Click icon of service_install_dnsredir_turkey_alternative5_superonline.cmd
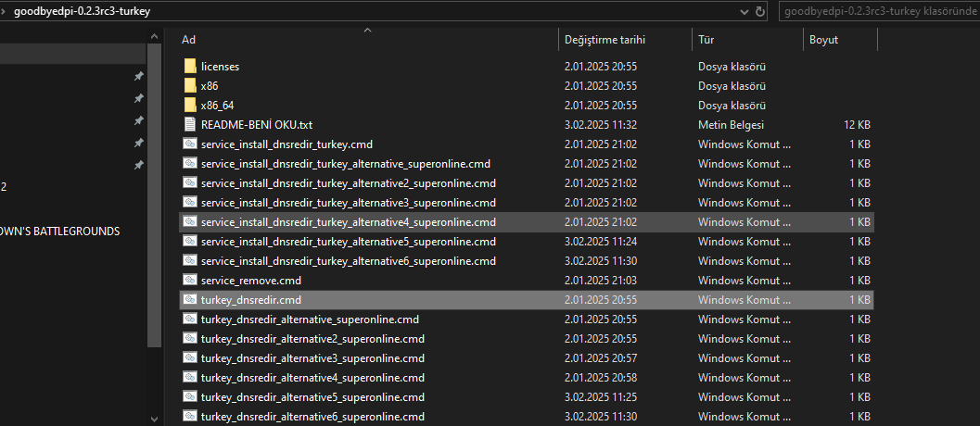Screen dimensions: 980x426 (x=190, y=241)
